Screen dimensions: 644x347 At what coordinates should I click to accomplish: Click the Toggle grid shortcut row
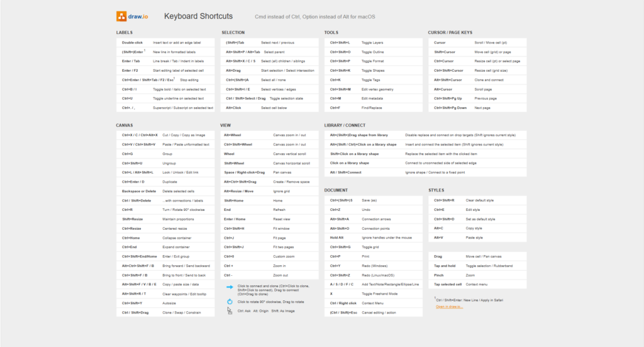(372, 247)
